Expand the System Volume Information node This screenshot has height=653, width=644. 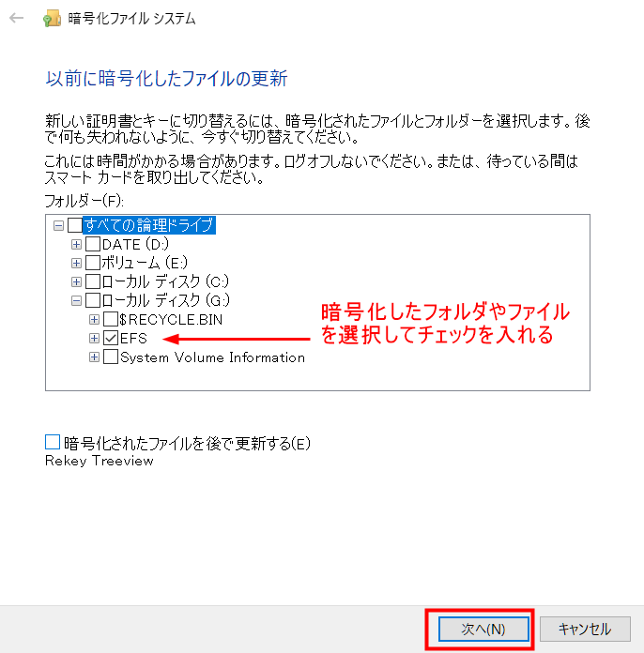[94, 357]
